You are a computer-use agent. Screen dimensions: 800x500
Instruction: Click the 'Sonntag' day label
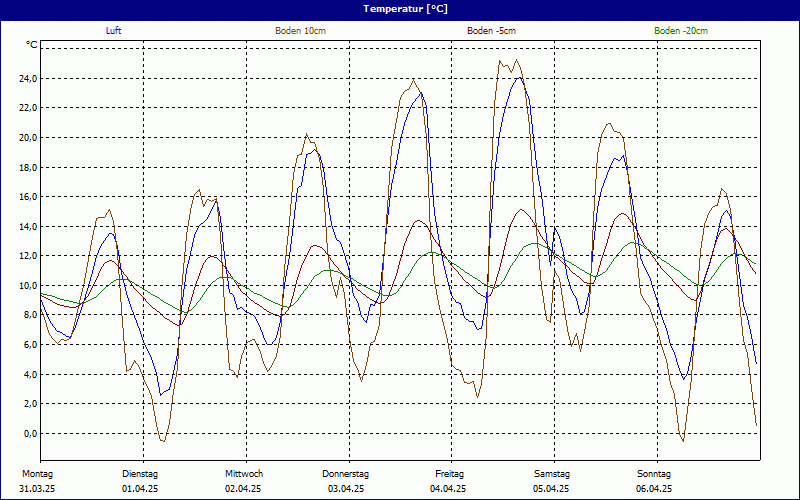click(x=654, y=474)
